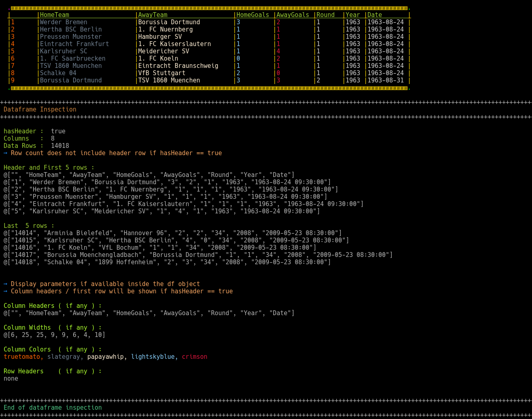Click the Borussia Moenchengladbach row 14017
The width and height of the screenshot is (532, 419).
point(198,255)
